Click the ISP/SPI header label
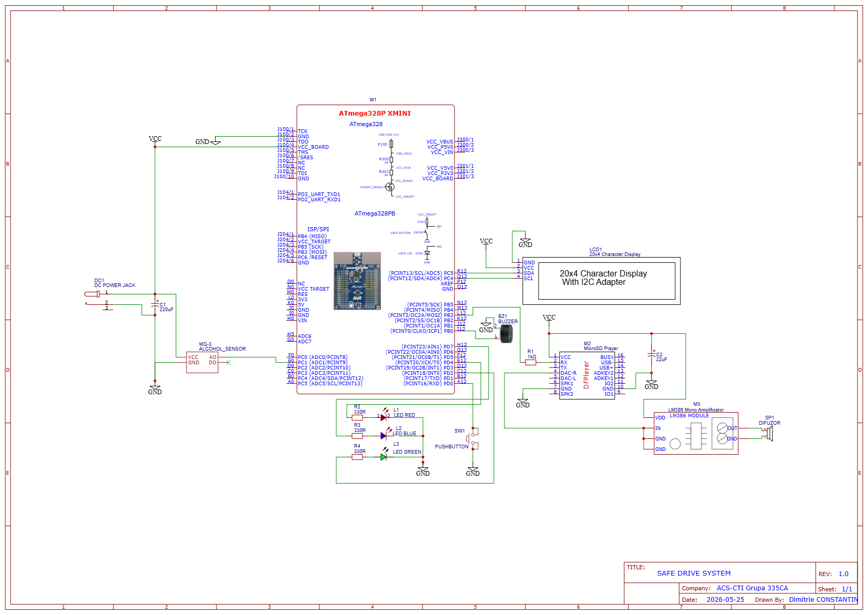The width and height of the screenshot is (868, 615). 318,229
